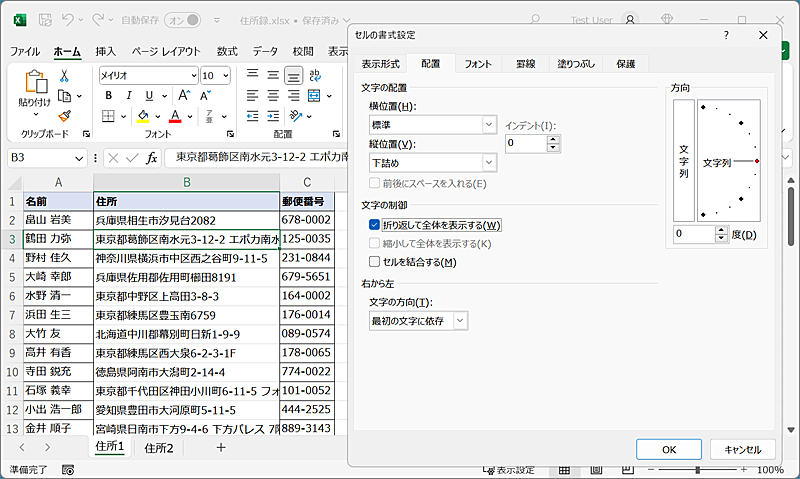Check the セルを結合する checkbox
The image size is (800, 479).
[375, 262]
